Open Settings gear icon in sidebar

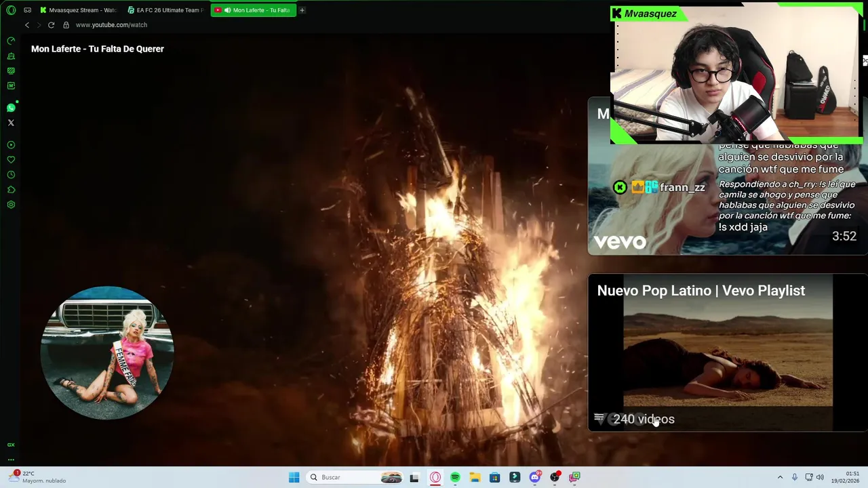[11, 205]
